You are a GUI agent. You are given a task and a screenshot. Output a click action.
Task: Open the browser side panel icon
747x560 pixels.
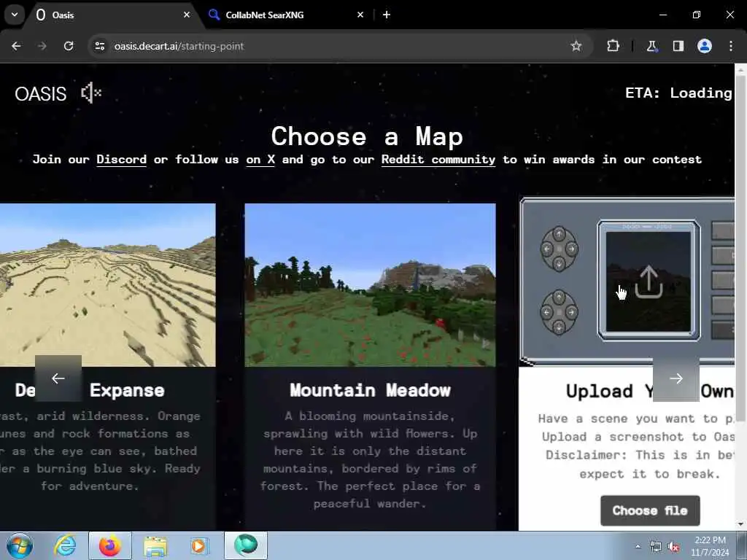pos(678,46)
